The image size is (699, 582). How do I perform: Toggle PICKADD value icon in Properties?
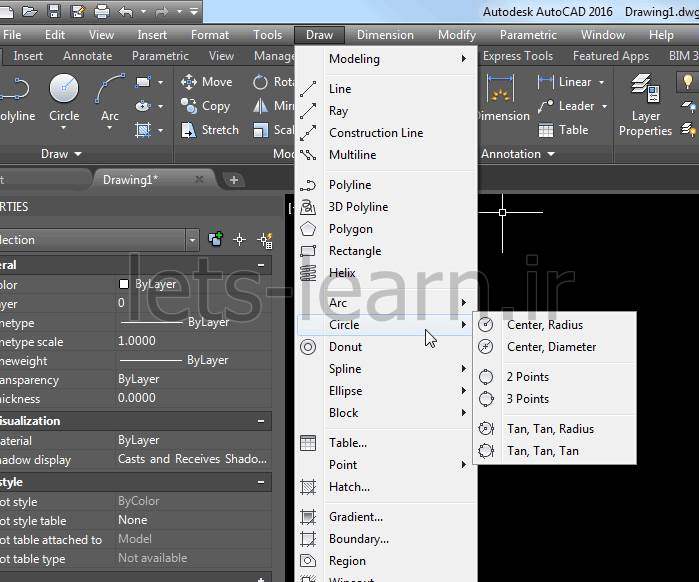tap(215, 240)
